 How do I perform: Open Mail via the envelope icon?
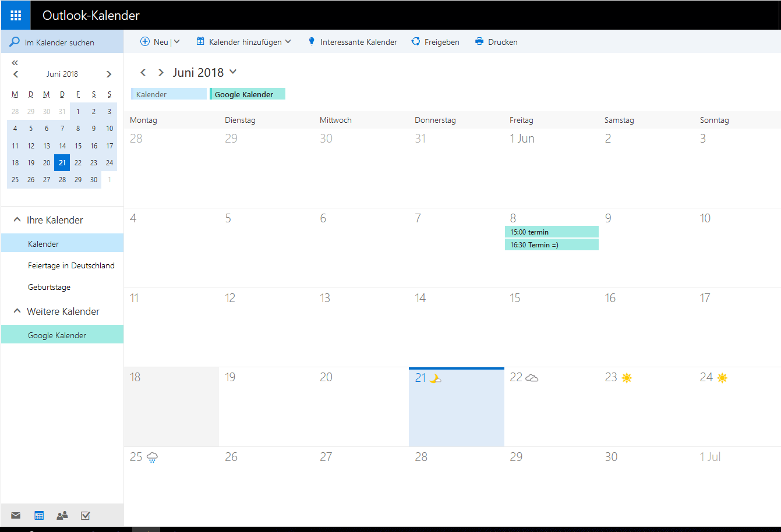(16, 515)
